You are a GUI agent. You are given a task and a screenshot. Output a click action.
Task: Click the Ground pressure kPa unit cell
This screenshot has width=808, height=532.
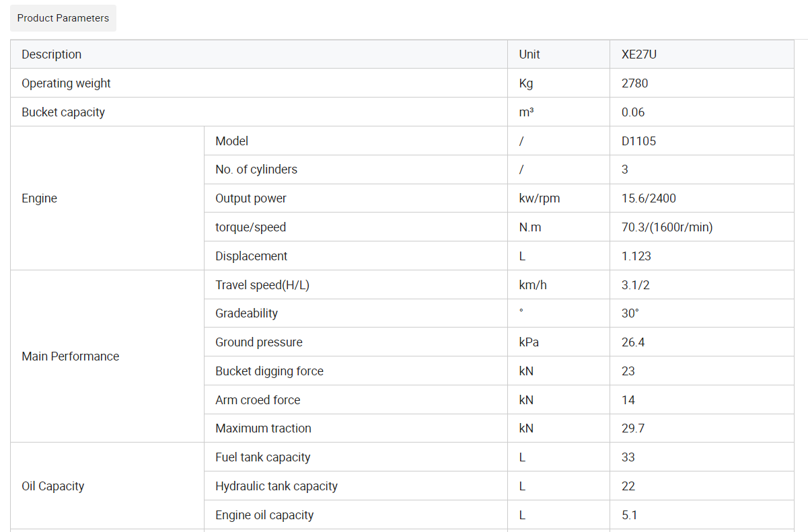tap(559, 342)
